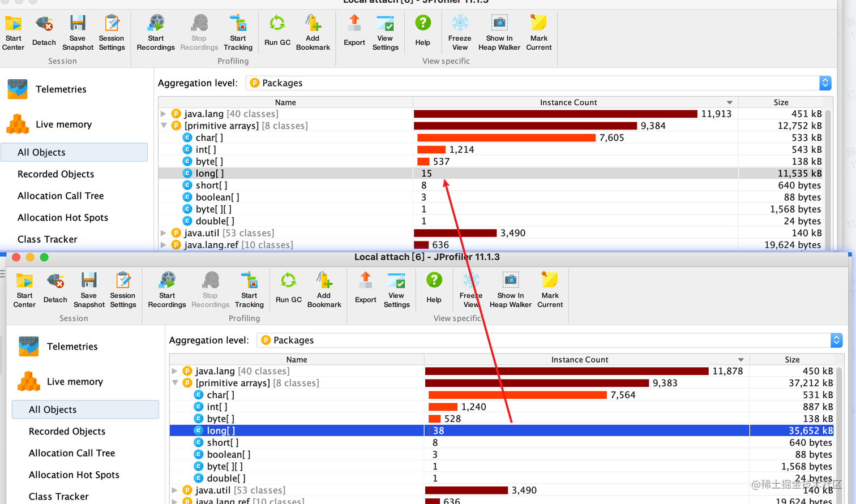Select boolean[ ] row in back window
The height and width of the screenshot is (504, 856).
coord(490,197)
